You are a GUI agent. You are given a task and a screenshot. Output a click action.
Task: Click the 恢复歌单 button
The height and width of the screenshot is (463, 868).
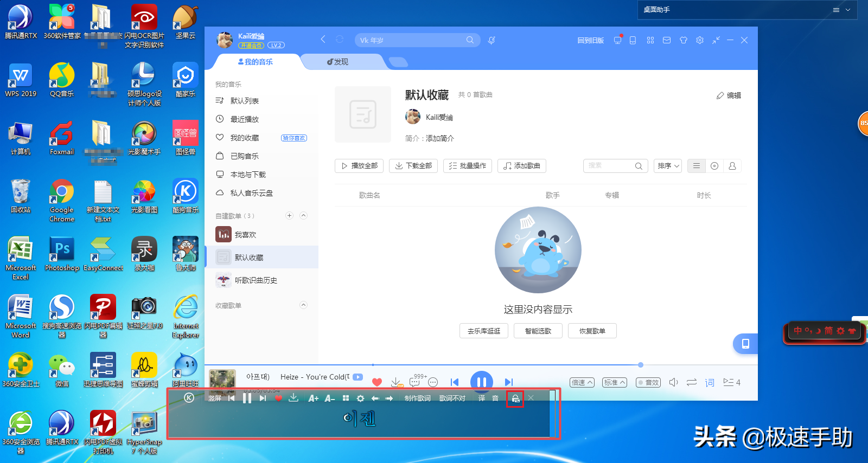point(592,331)
